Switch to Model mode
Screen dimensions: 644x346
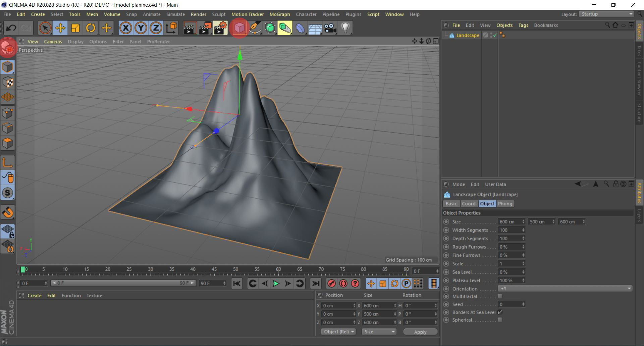[x=8, y=67]
